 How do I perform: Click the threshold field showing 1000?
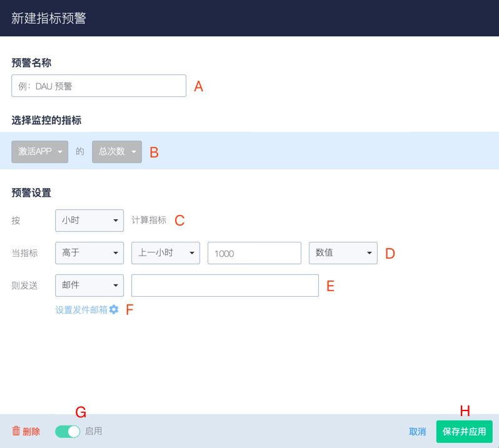pos(255,253)
